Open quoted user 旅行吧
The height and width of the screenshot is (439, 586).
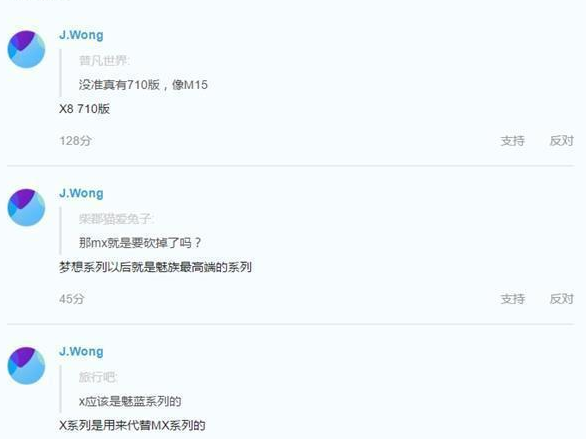click(x=98, y=377)
